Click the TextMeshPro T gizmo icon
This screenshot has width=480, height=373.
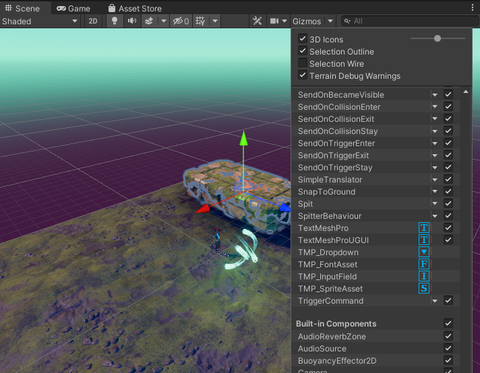point(424,228)
